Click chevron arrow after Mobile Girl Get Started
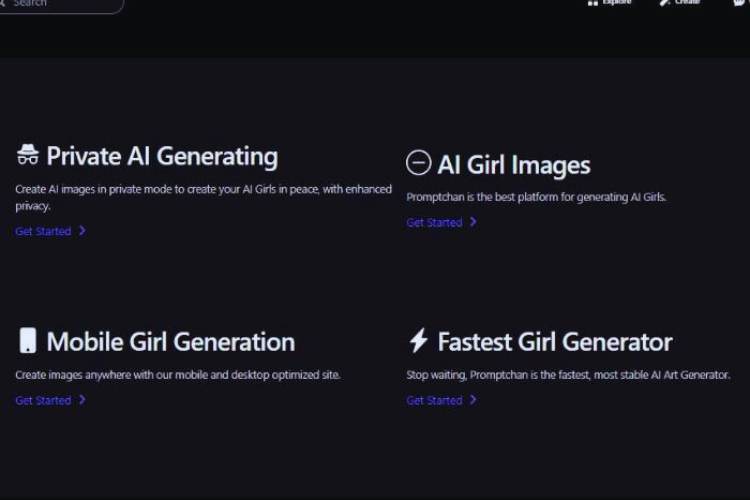 point(82,400)
